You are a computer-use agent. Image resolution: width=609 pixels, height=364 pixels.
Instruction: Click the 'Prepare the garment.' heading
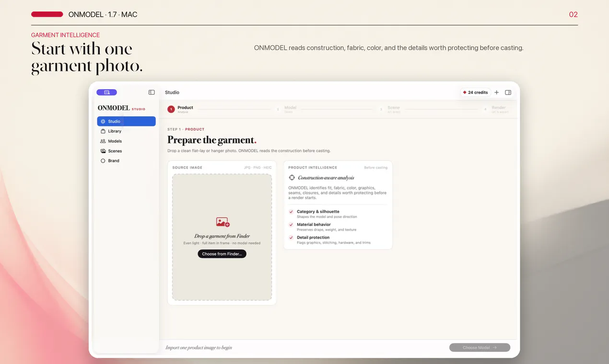(211, 140)
